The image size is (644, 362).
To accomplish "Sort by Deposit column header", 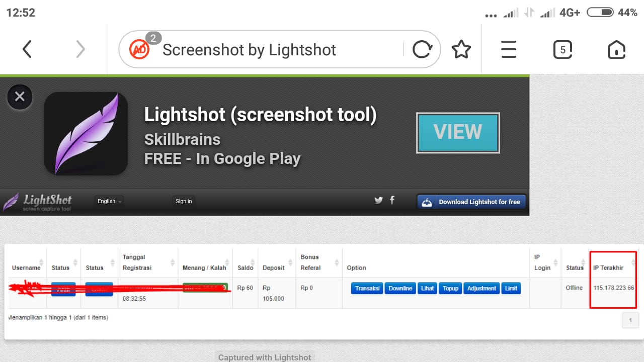I will (277, 263).
